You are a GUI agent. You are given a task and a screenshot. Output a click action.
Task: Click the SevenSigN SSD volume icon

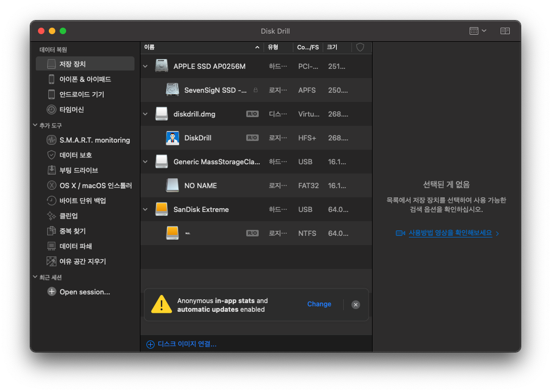pyautogui.click(x=172, y=89)
